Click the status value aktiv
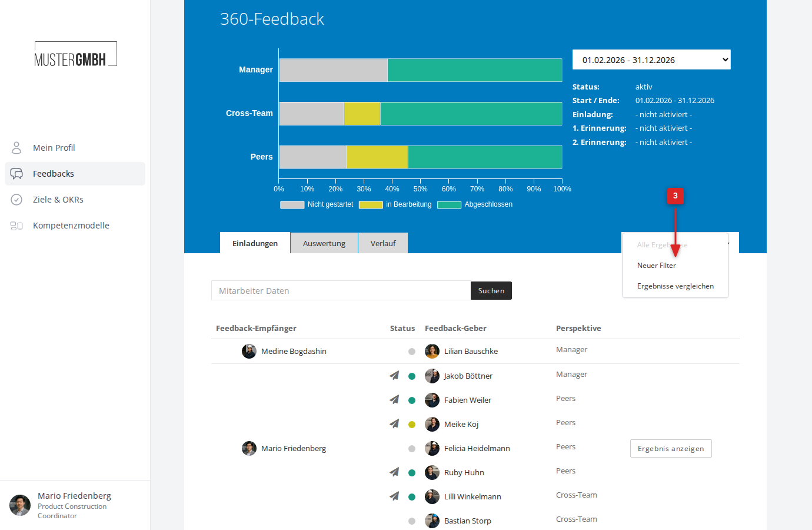812x530 pixels. tap(644, 87)
